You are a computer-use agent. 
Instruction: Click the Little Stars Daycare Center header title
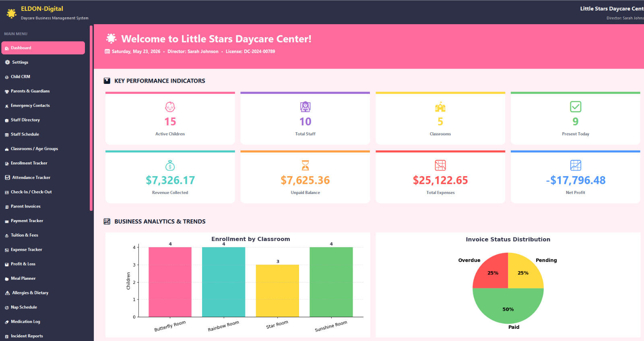[612, 8]
